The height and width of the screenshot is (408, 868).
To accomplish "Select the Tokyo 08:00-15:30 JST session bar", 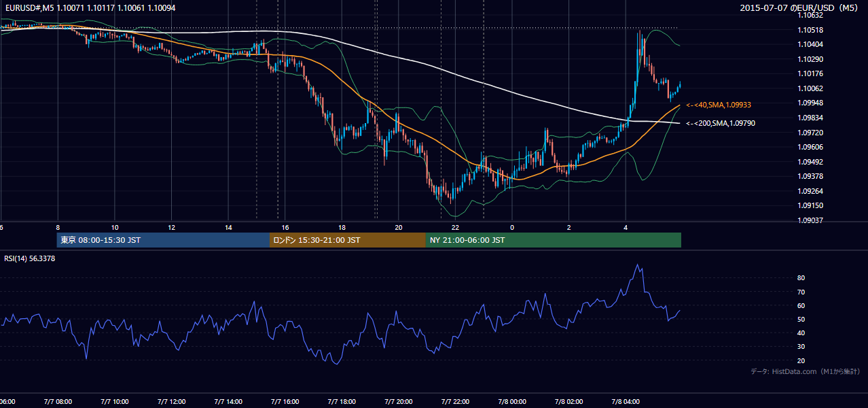I will tap(163, 240).
